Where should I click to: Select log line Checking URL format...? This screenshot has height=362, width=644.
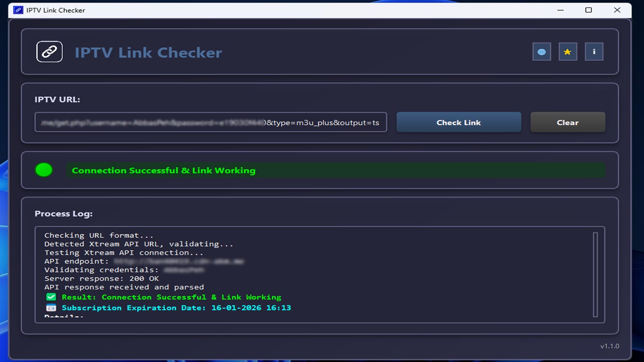99,235
